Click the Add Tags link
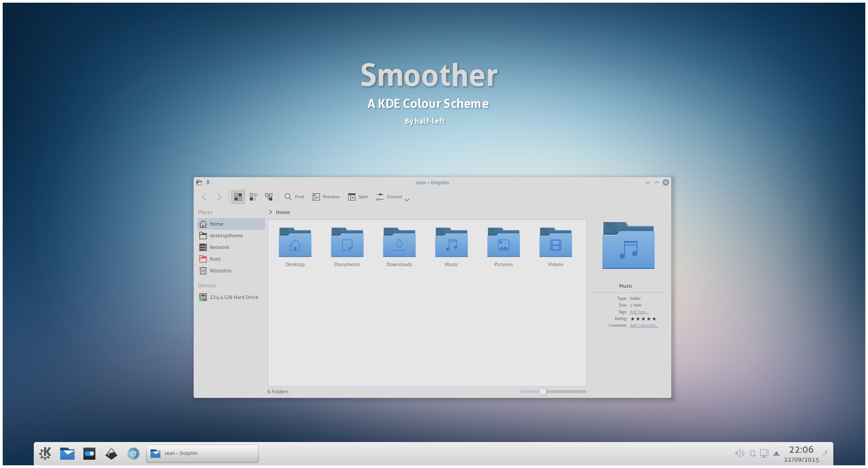The width and height of the screenshot is (868, 468). pyautogui.click(x=638, y=312)
